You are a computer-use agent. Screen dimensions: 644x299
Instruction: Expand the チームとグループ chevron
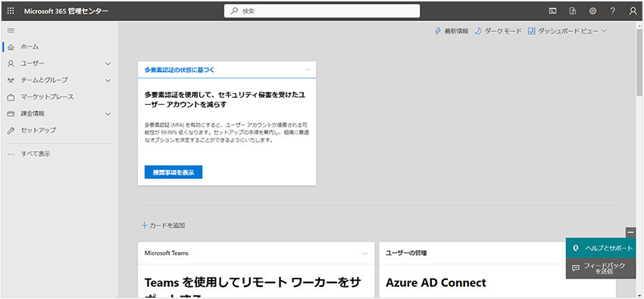(108, 80)
